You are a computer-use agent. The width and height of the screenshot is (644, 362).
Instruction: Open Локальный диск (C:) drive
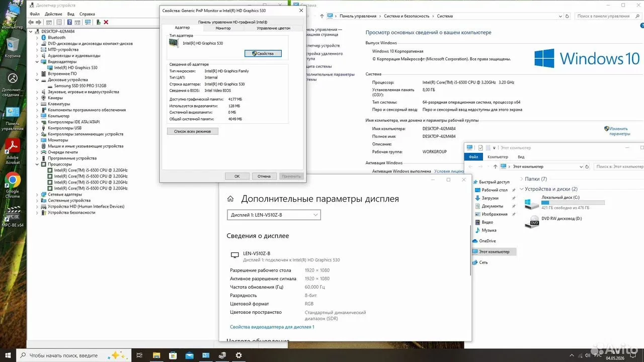point(563,203)
